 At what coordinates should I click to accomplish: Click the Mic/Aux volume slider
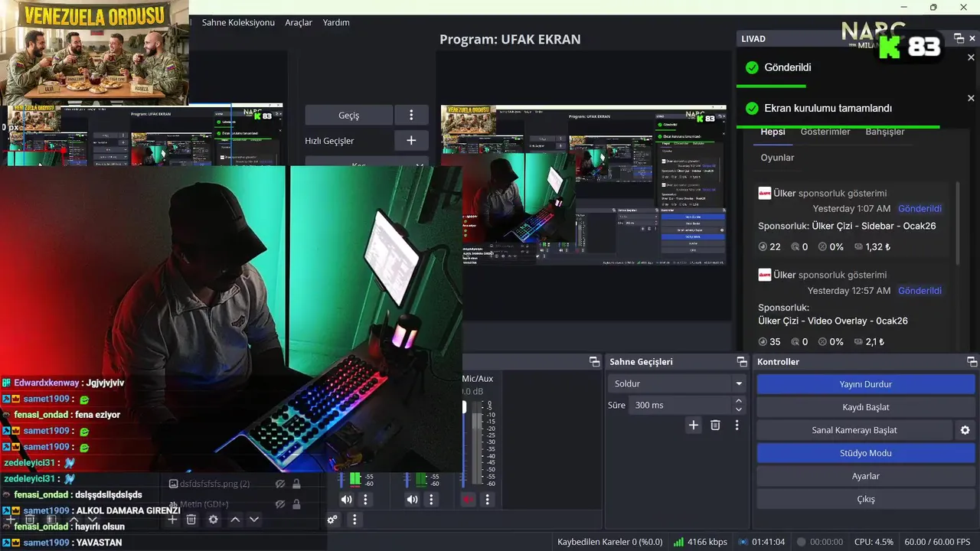[463, 444]
